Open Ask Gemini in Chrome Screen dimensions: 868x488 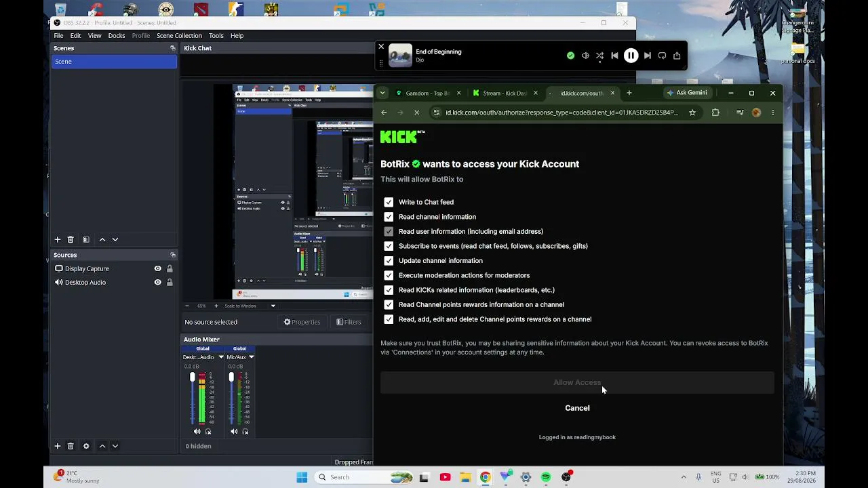point(687,93)
